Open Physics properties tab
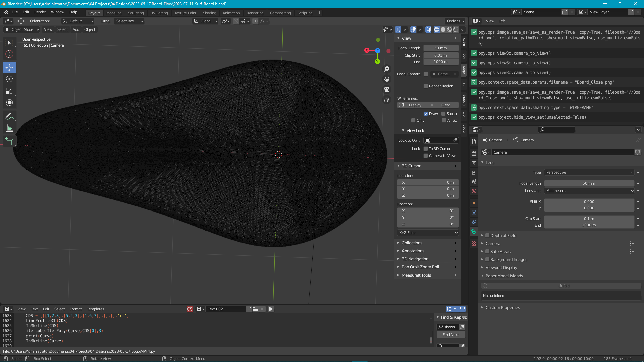Screen dimensions: 644x362 474,213
